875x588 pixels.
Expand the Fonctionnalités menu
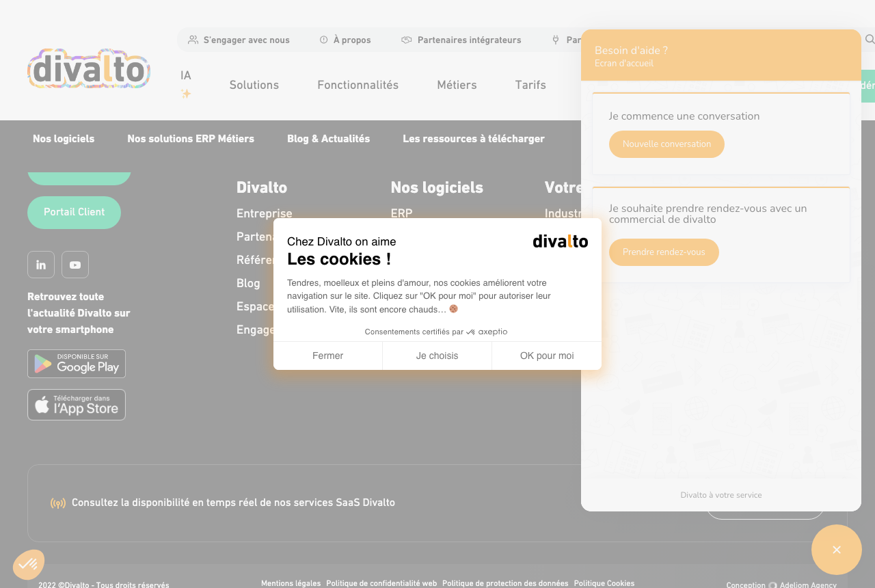click(358, 85)
